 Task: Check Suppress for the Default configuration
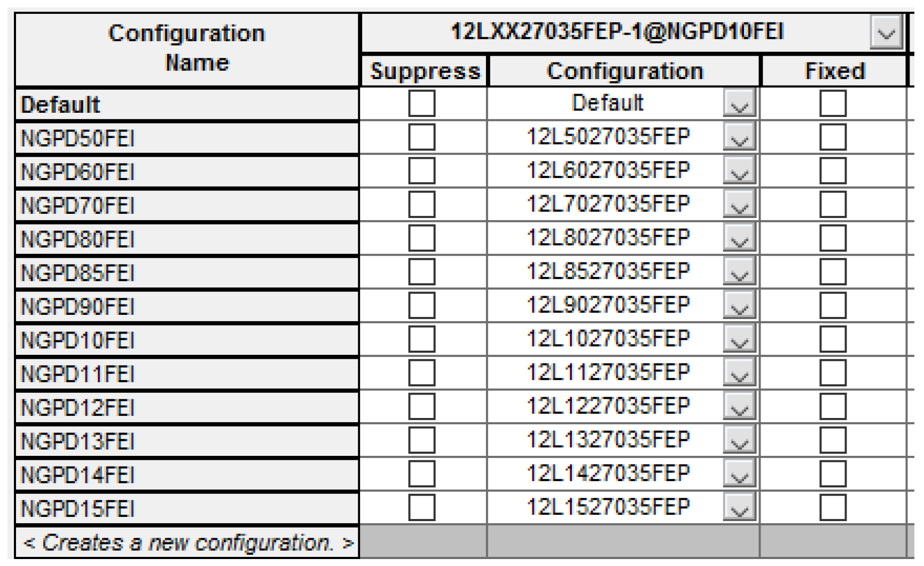[x=421, y=103]
